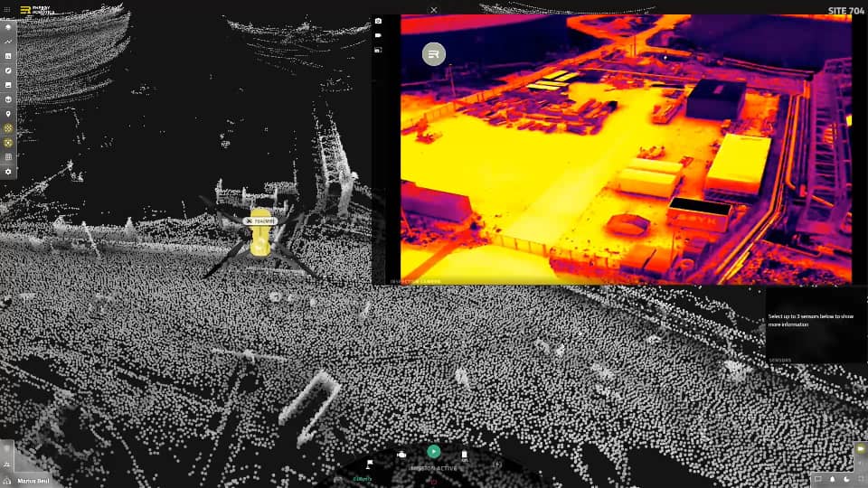The height and width of the screenshot is (488, 868).
Task: Click the round logo on thermal feed
Action: tap(434, 54)
